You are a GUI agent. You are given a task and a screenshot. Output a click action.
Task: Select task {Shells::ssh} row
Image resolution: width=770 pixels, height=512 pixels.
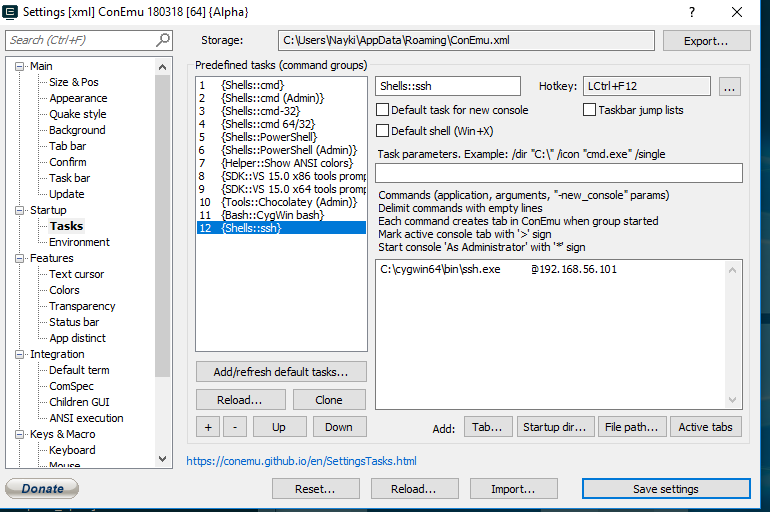pos(281,228)
